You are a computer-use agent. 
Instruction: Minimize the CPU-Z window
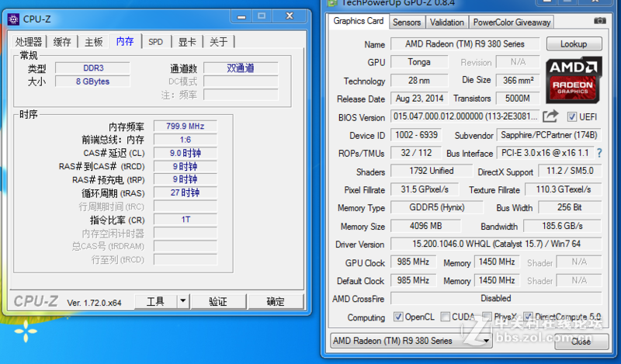point(241,16)
